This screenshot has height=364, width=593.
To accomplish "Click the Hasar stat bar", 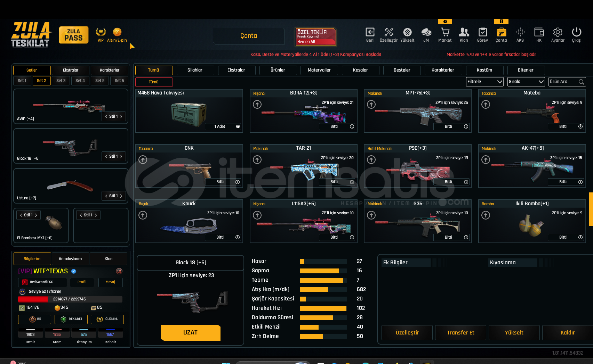I will click(x=323, y=262).
